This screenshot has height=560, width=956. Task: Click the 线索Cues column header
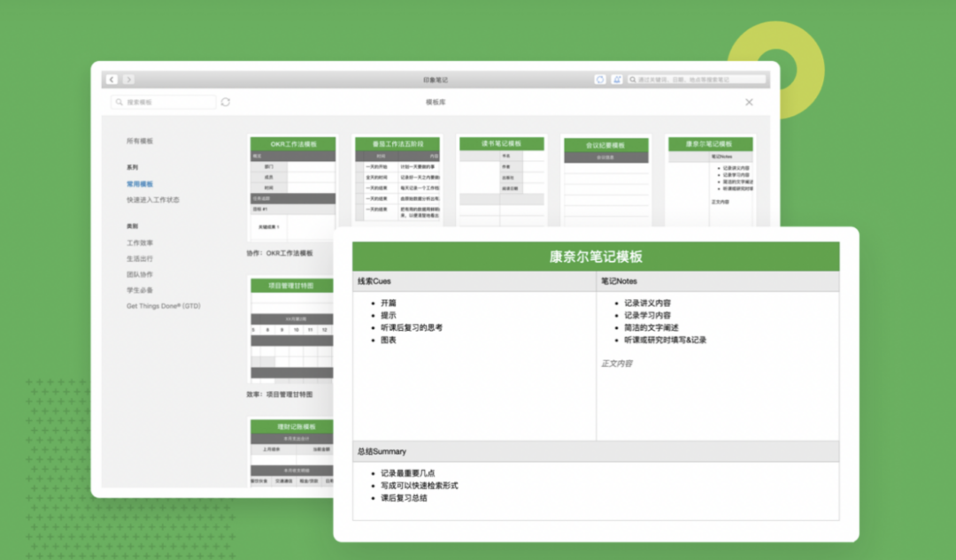(474, 281)
